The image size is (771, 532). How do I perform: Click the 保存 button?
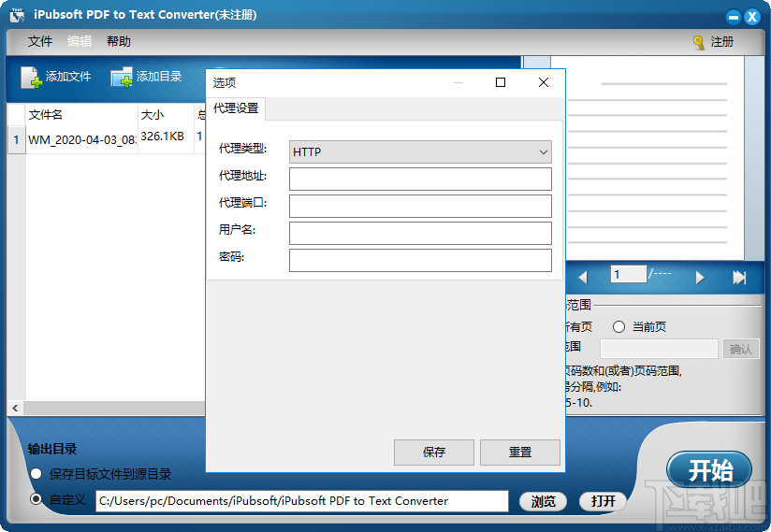434,452
